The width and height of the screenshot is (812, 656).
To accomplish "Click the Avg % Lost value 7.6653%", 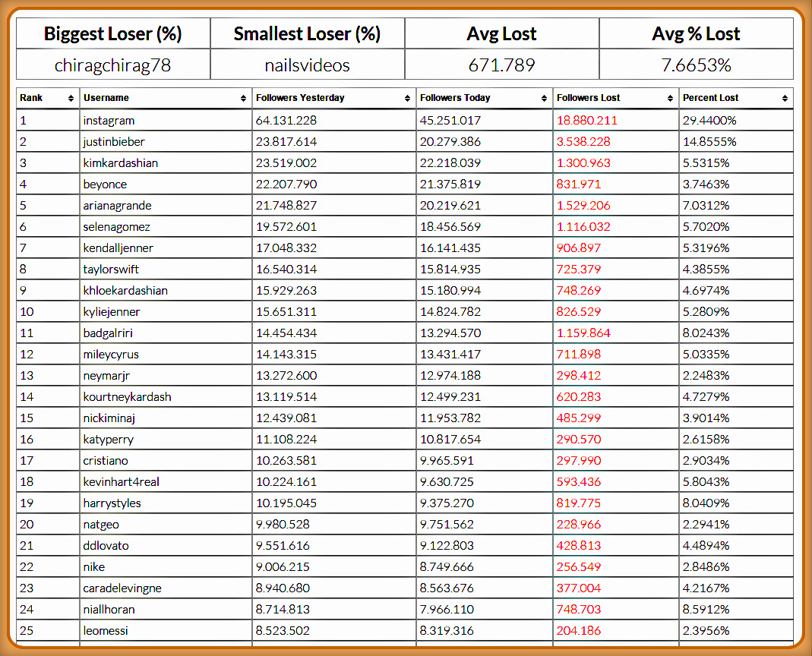I will (696, 65).
